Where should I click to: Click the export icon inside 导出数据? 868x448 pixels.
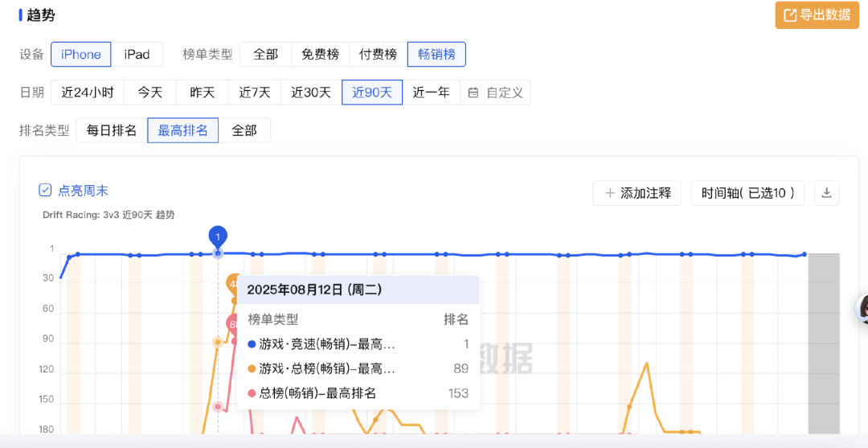pyautogui.click(x=789, y=15)
